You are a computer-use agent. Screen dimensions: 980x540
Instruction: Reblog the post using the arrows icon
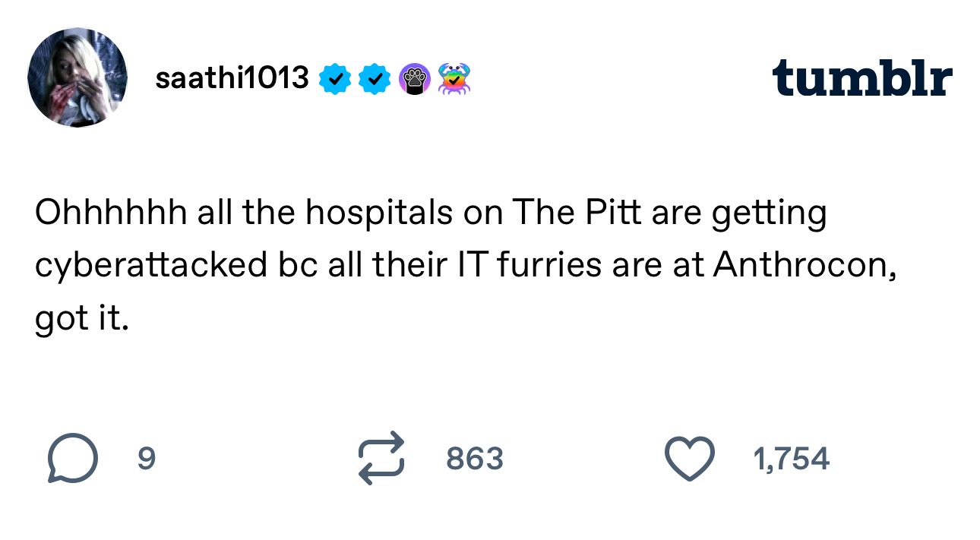tap(382, 459)
